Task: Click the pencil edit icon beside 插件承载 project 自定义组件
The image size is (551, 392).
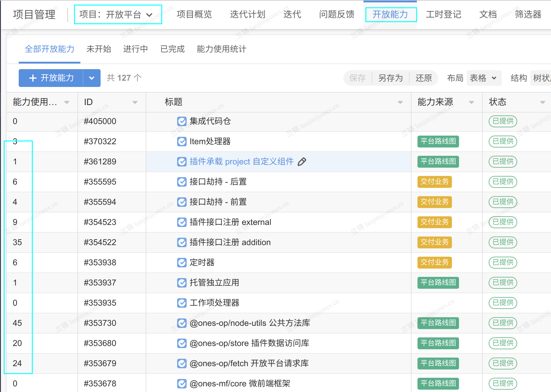Action: (302, 162)
